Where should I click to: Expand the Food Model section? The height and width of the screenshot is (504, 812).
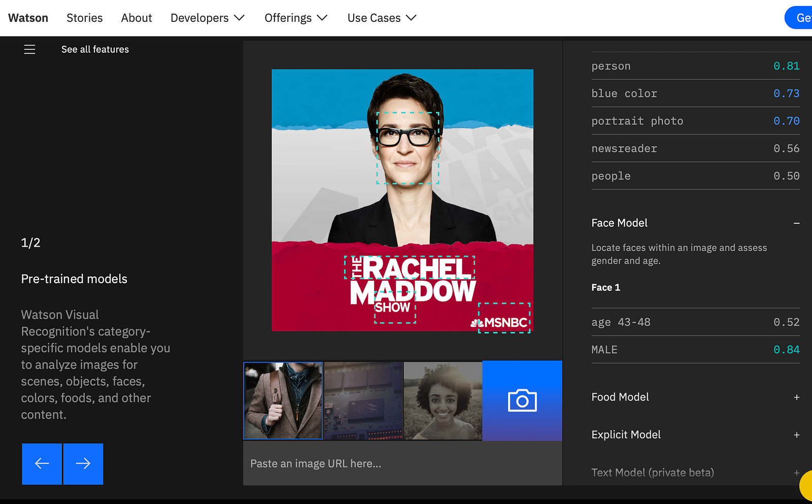[x=796, y=397]
